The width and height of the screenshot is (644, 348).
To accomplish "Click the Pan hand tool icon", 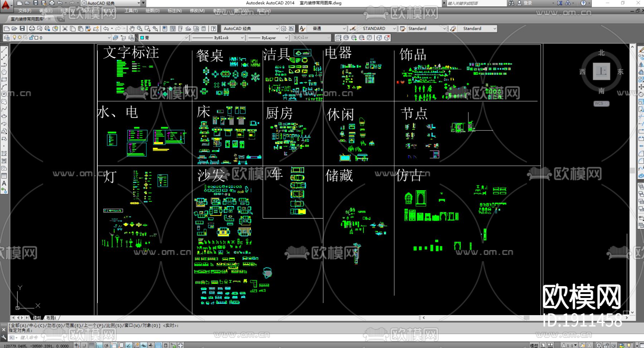I will (132, 29).
